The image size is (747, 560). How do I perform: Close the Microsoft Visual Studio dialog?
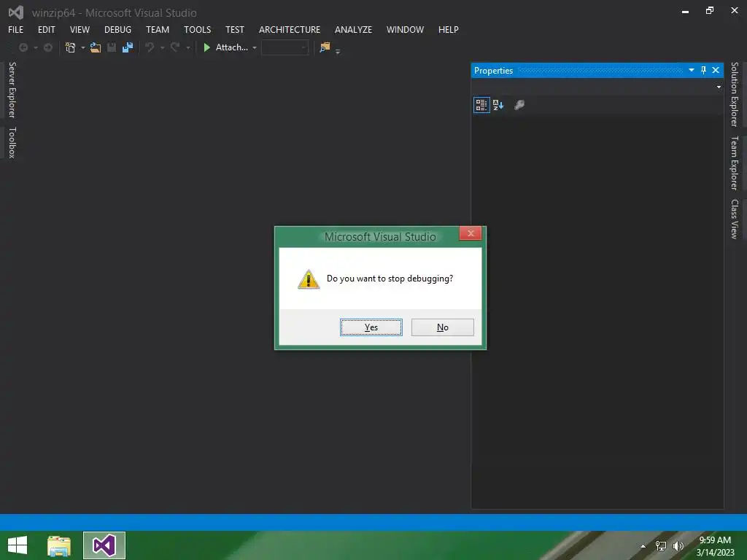click(471, 233)
